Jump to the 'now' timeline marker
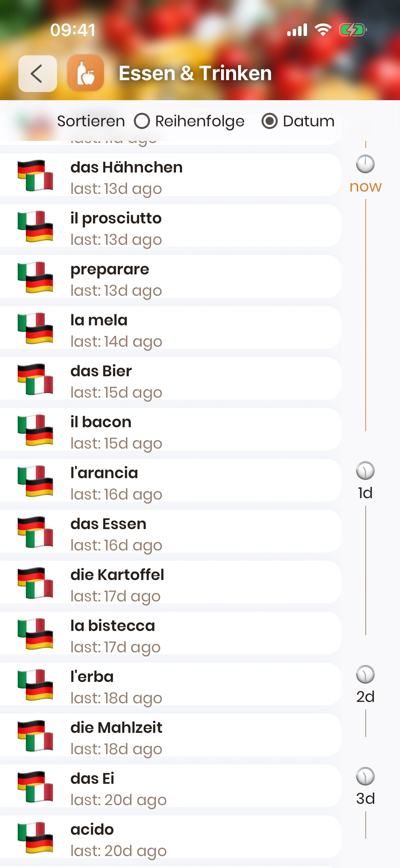The width and height of the screenshot is (400, 868). (365, 186)
